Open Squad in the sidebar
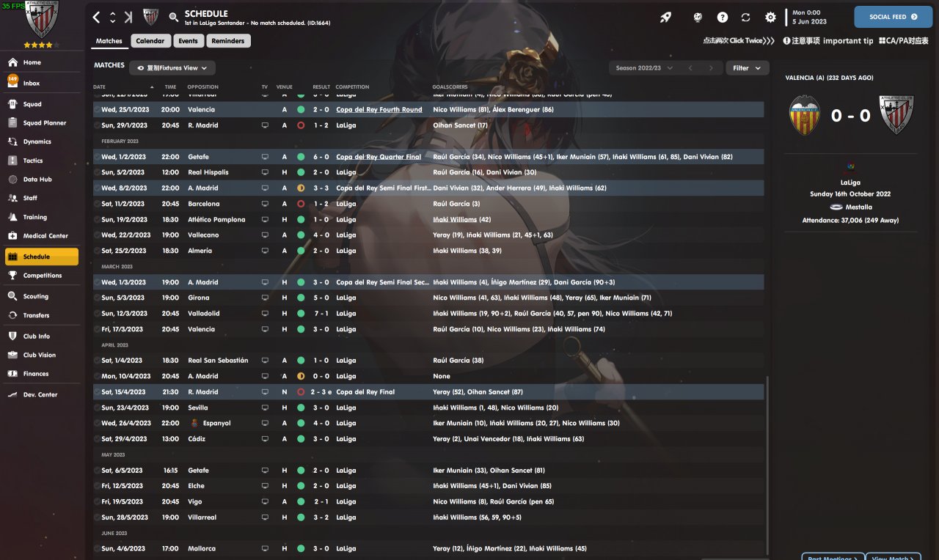The height and width of the screenshot is (560, 939). tap(43, 104)
